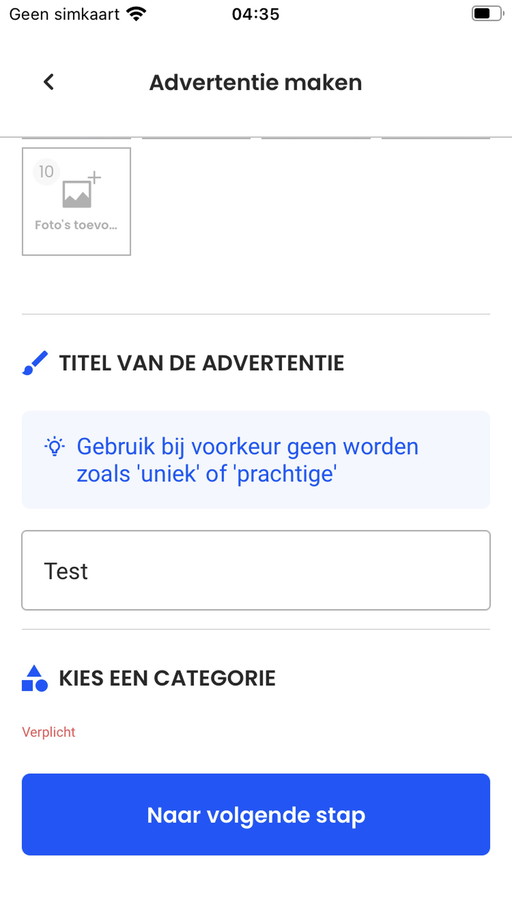The width and height of the screenshot is (512, 910).
Task: Tap the photo placeholder image icon
Action: (x=77, y=194)
